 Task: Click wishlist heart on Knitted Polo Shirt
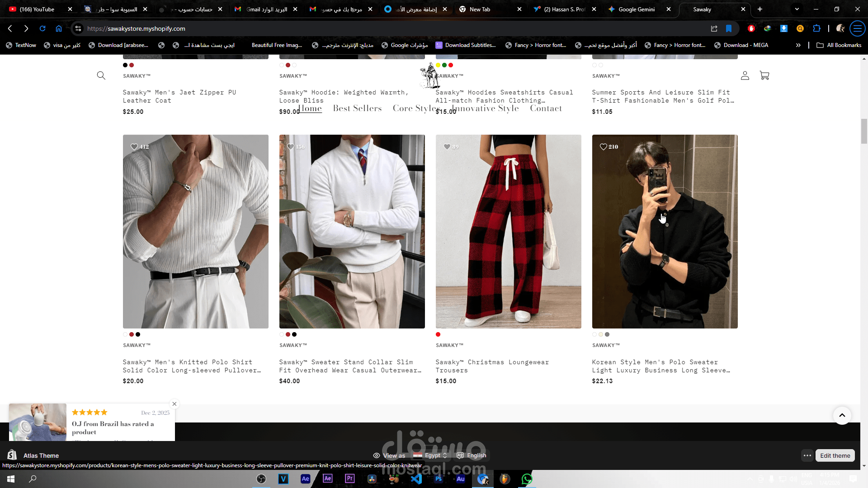pos(134,147)
